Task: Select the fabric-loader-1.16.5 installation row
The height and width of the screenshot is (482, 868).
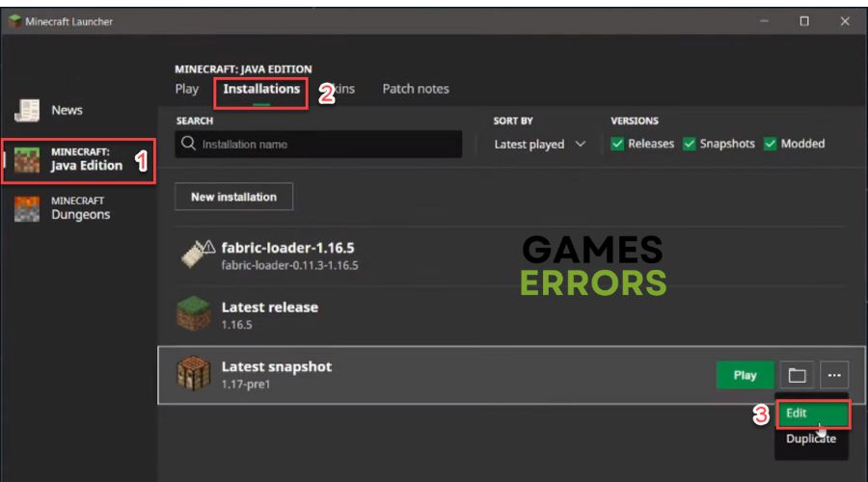Action: point(510,255)
